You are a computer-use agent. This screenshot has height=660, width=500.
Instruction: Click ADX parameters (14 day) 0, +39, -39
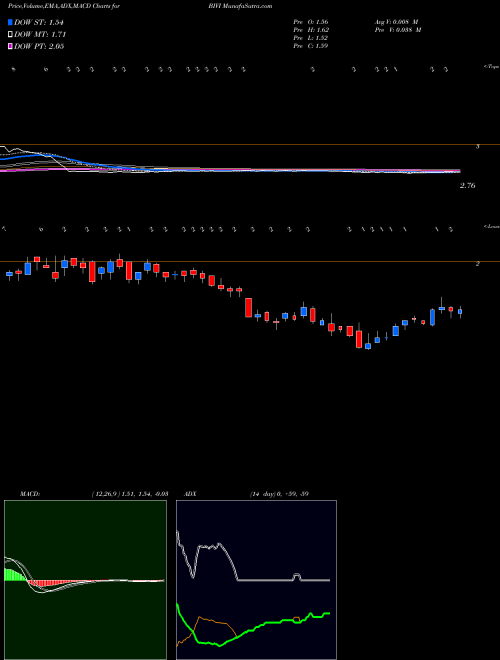tap(279, 494)
